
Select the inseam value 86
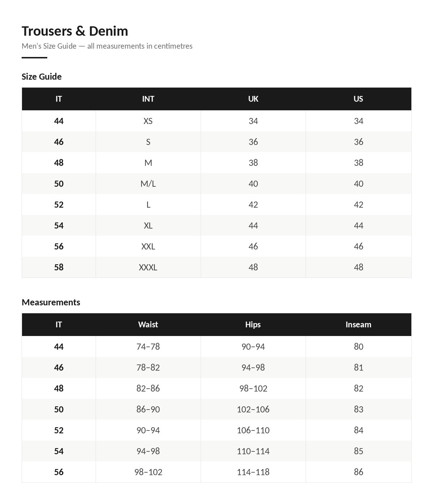pyautogui.click(x=358, y=472)
